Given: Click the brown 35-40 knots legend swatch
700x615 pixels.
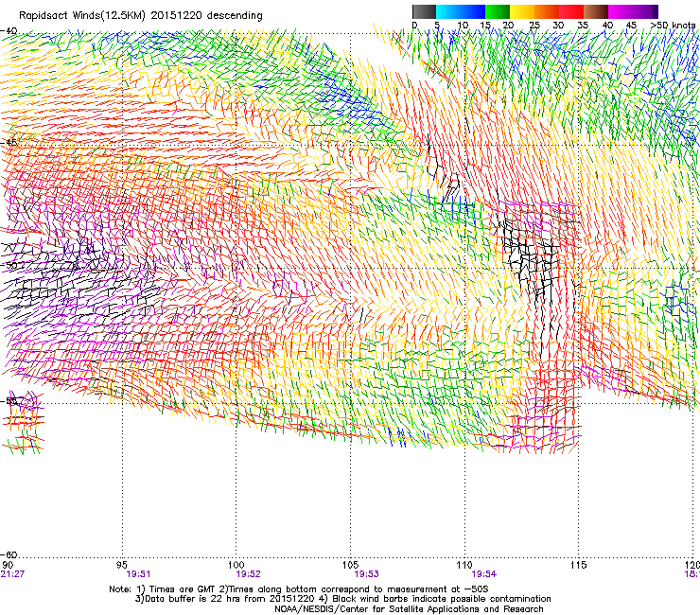Looking at the screenshot, I should (x=596, y=11).
